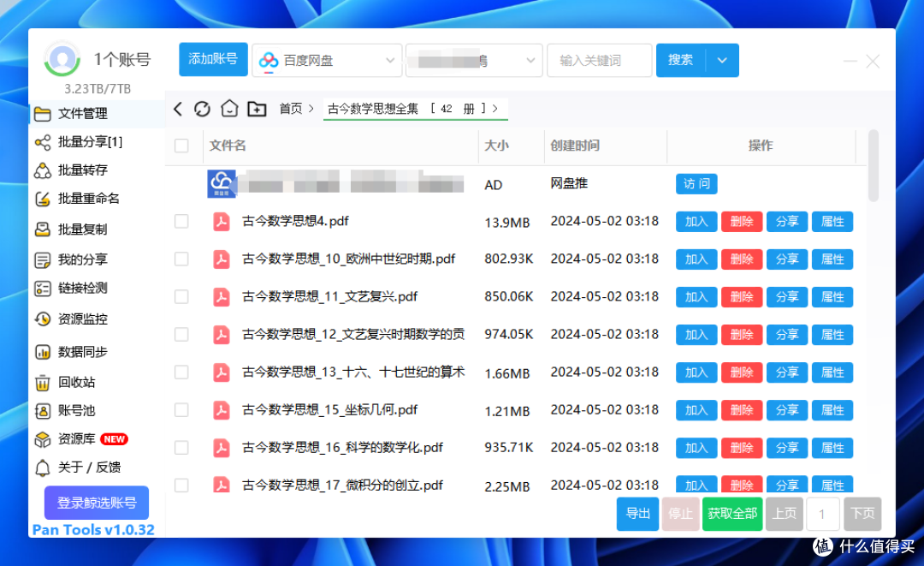Image resolution: width=924 pixels, height=566 pixels.
Task: Click the 链接检测 checklist icon
Action: point(43,289)
